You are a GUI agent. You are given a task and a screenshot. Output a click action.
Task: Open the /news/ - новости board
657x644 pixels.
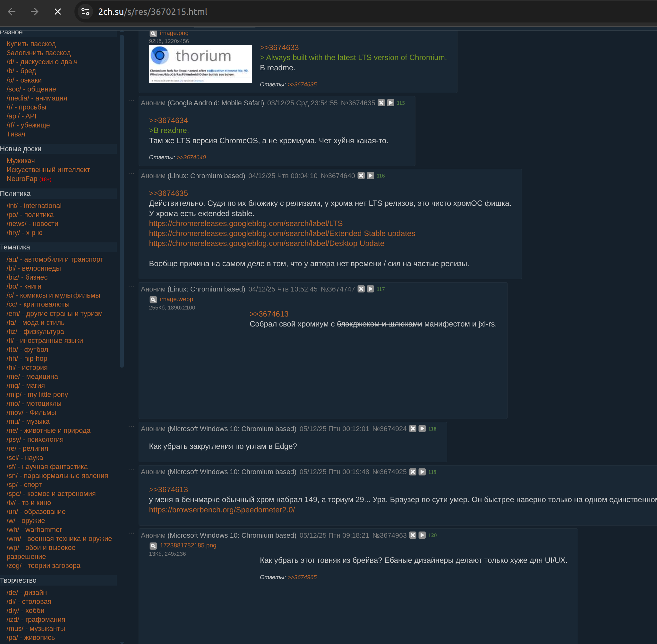(32, 224)
